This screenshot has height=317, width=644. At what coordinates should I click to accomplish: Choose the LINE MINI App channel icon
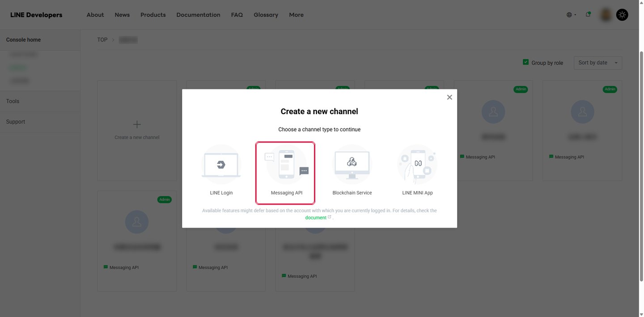pyautogui.click(x=417, y=164)
